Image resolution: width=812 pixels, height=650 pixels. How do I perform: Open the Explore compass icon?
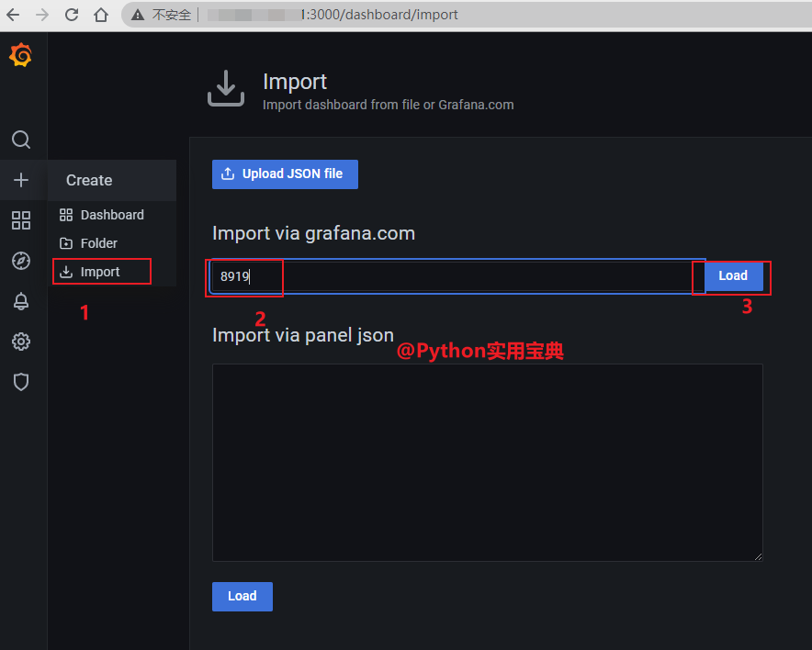(x=20, y=261)
